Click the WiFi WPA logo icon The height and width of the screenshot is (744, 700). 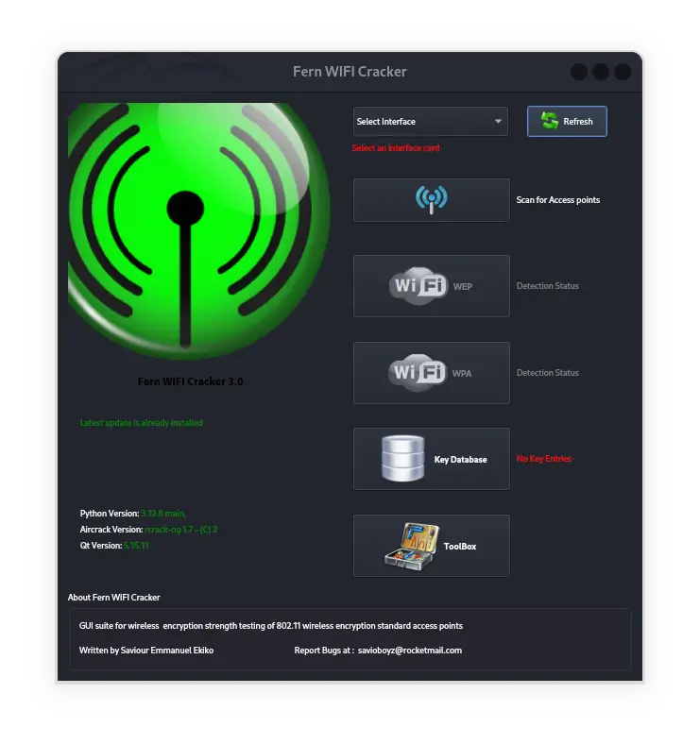[x=418, y=373]
